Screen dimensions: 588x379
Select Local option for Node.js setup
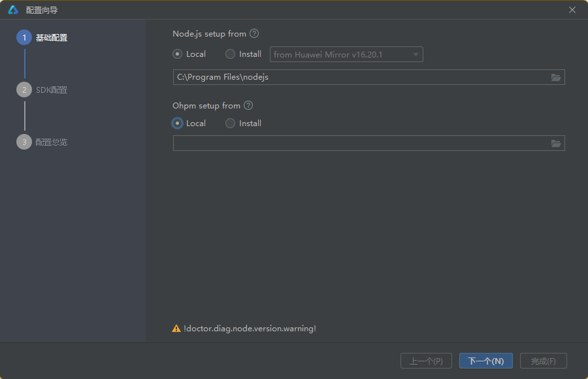pos(178,54)
